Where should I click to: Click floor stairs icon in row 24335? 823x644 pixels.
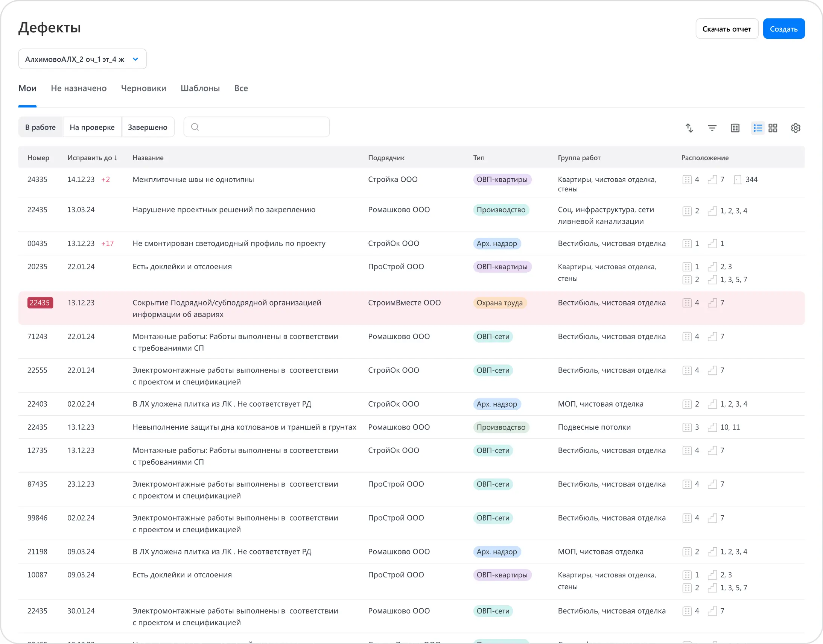[x=712, y=179]
